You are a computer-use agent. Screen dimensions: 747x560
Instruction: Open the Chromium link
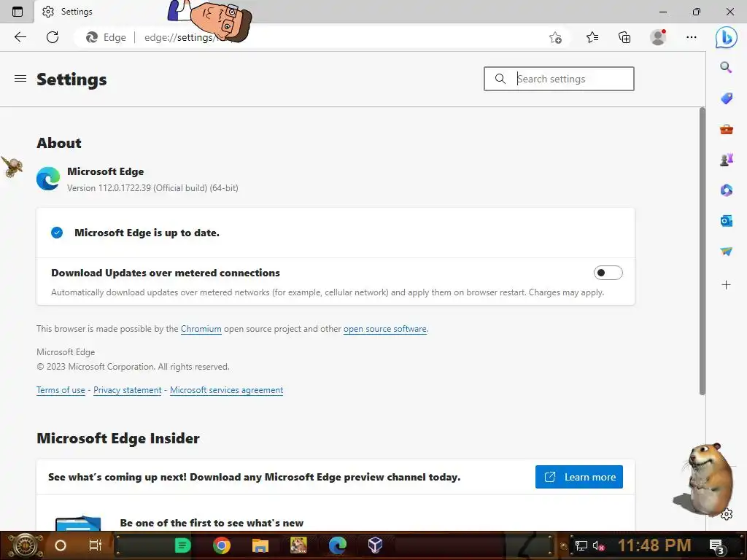click(x=201, y=329)
